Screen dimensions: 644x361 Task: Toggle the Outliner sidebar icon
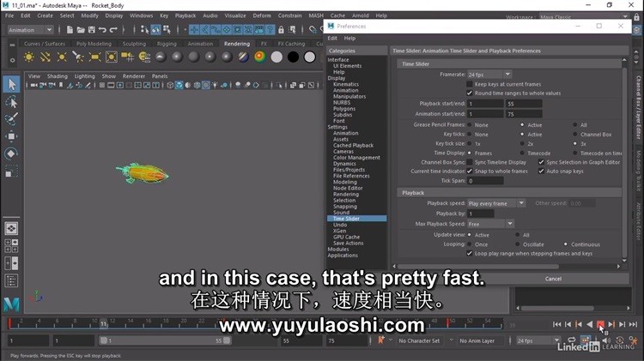pyautogui.click(x=11, y=280)
